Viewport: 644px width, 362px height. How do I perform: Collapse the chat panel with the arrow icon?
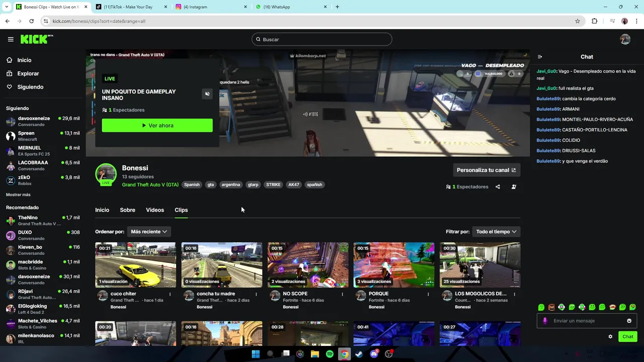coord(540,57)
